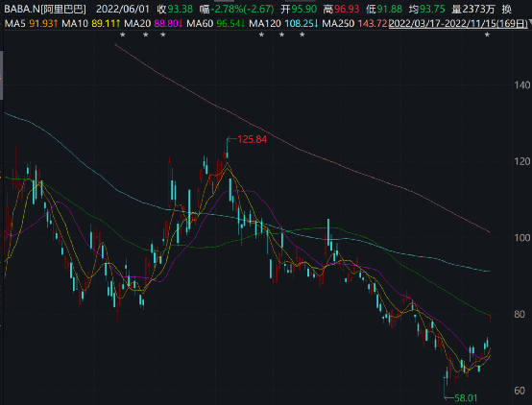Click the MA120 108.25 indicator label

pyautogui.click(x=283, y=23)
